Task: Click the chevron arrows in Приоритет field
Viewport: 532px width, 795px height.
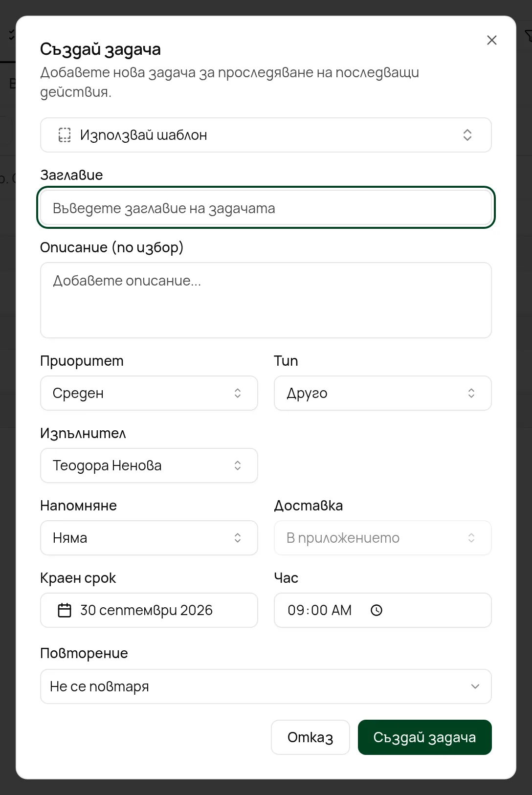Action: pyautogui.click(x=238, y=393)
